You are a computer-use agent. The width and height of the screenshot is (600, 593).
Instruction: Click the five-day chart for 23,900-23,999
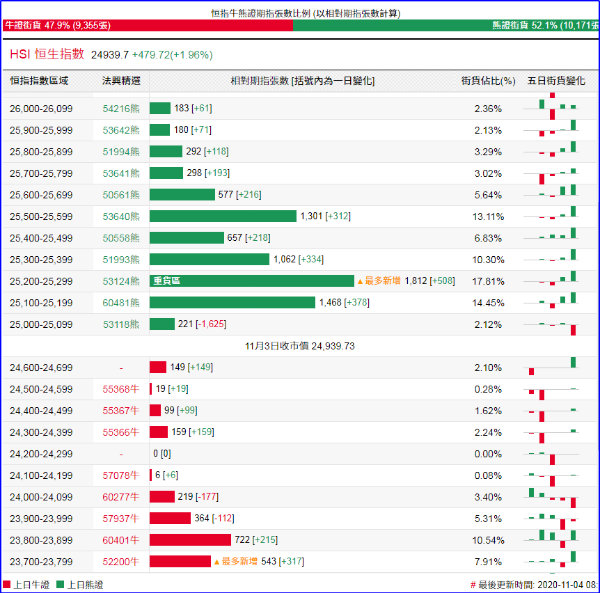[551, 520]
